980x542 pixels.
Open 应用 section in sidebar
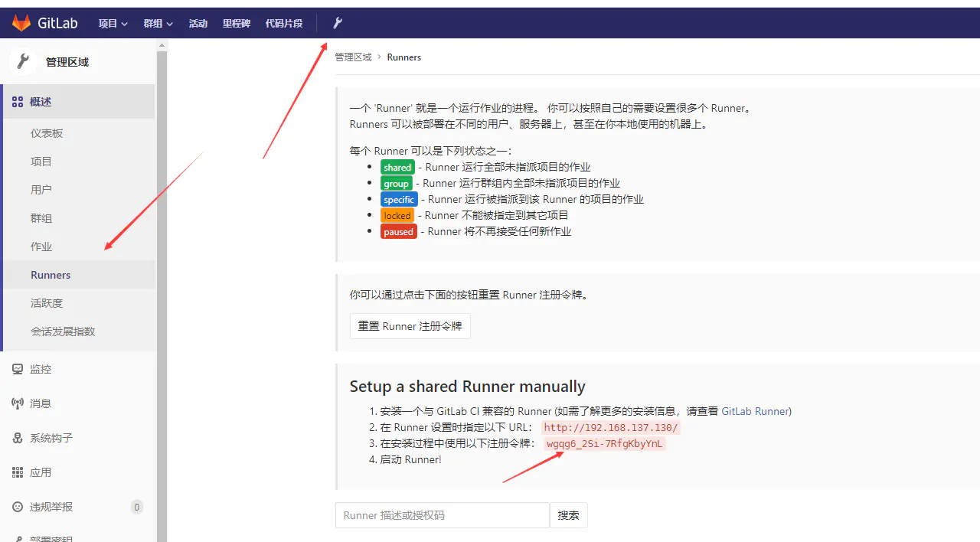point(41,472)
